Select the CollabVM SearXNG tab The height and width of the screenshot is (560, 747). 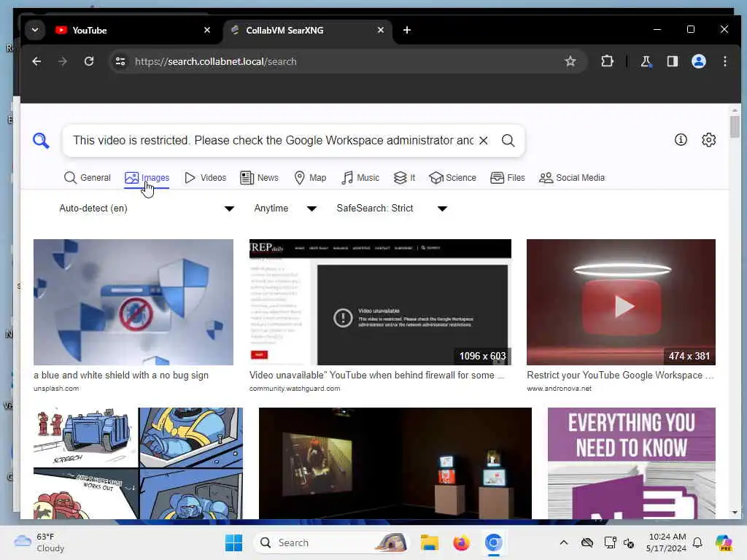coord(307,30)
